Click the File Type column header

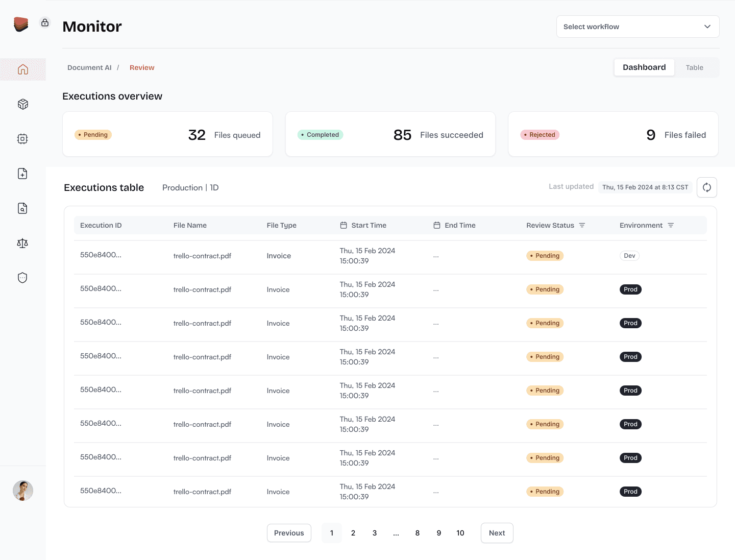pos(282,225)
